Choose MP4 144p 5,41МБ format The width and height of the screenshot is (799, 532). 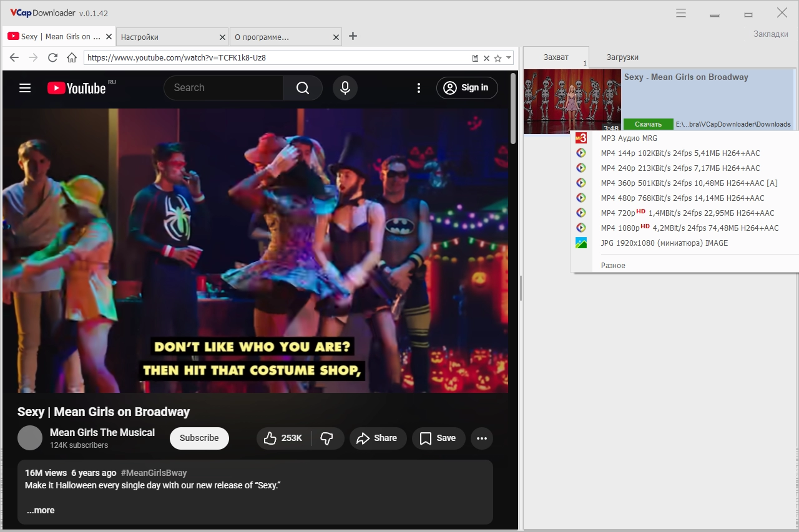tap(685, 153)
